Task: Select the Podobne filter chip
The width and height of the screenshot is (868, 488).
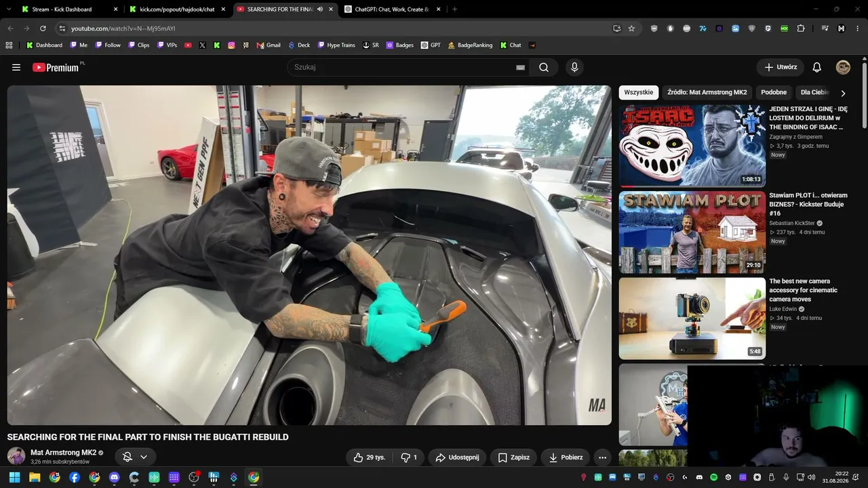Action: point(774,92)
